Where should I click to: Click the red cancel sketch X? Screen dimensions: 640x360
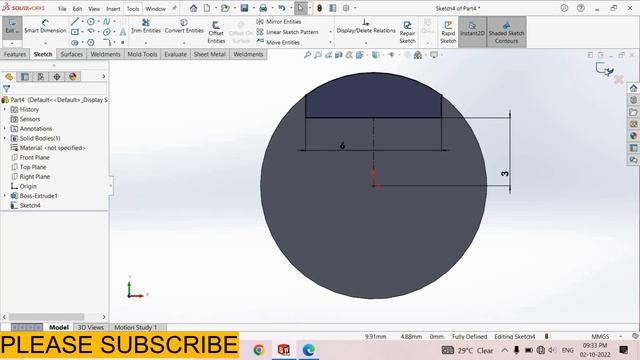point(619,79)
